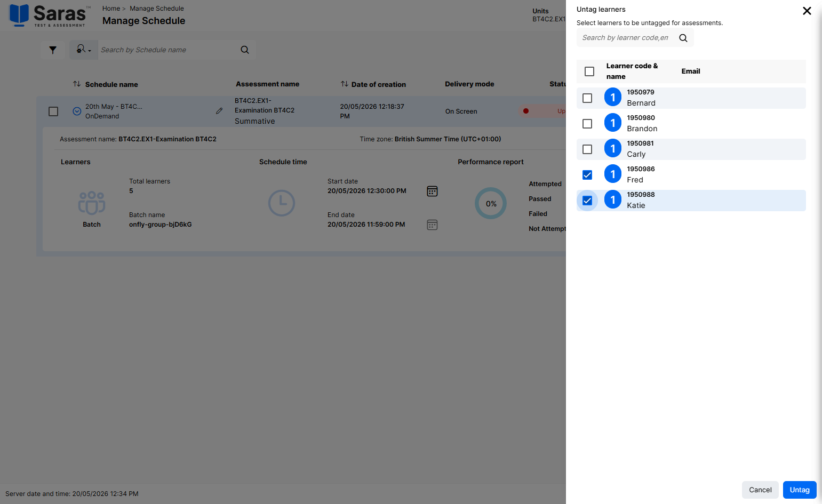Check the box for Carly
This screenshot has height=504, width=822.
coord(587,149)
